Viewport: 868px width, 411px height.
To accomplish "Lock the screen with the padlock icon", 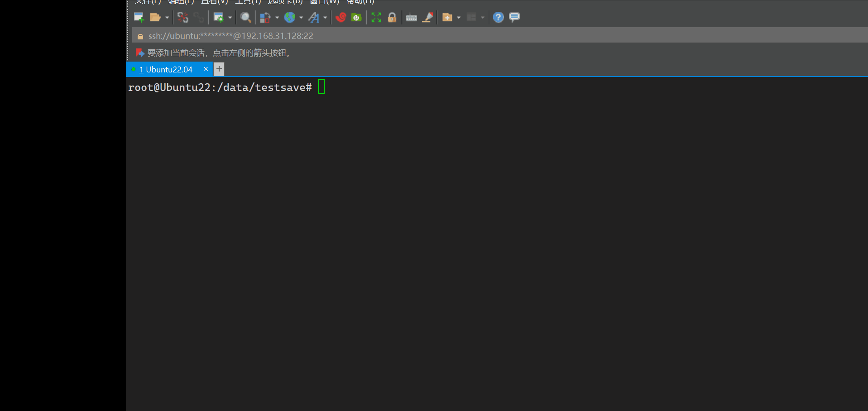I will 392,18.
